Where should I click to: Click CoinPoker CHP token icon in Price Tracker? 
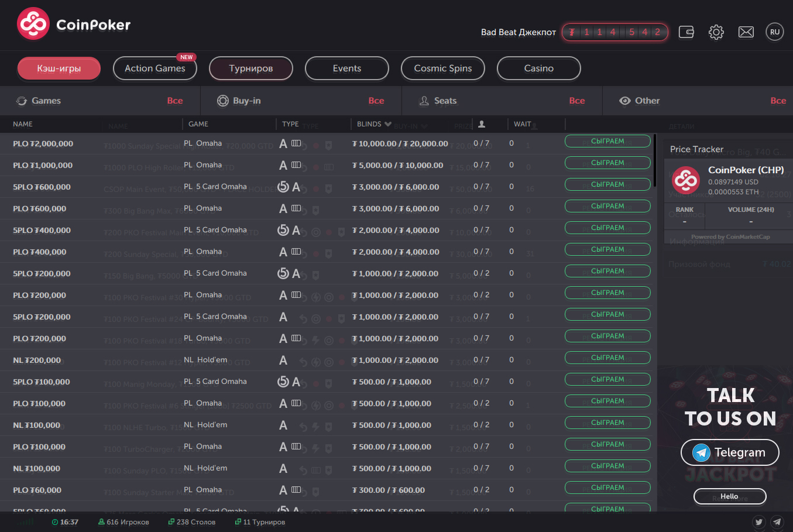(x=685, y=180)
